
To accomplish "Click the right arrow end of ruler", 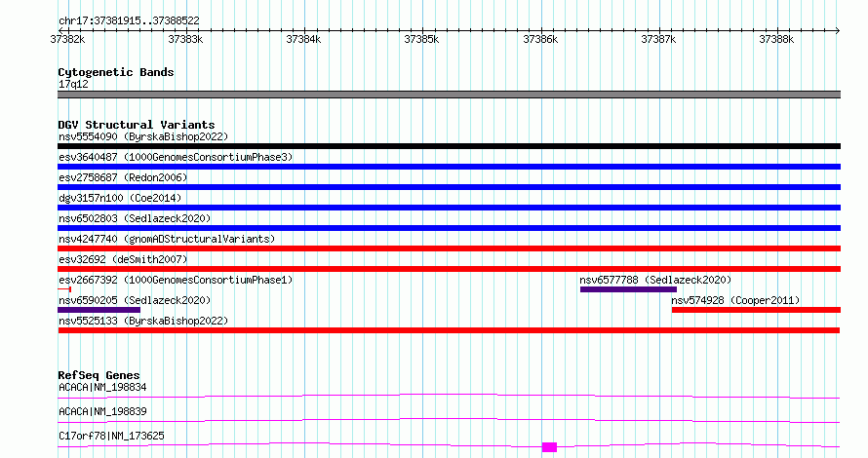I will [x=837, y=30].
